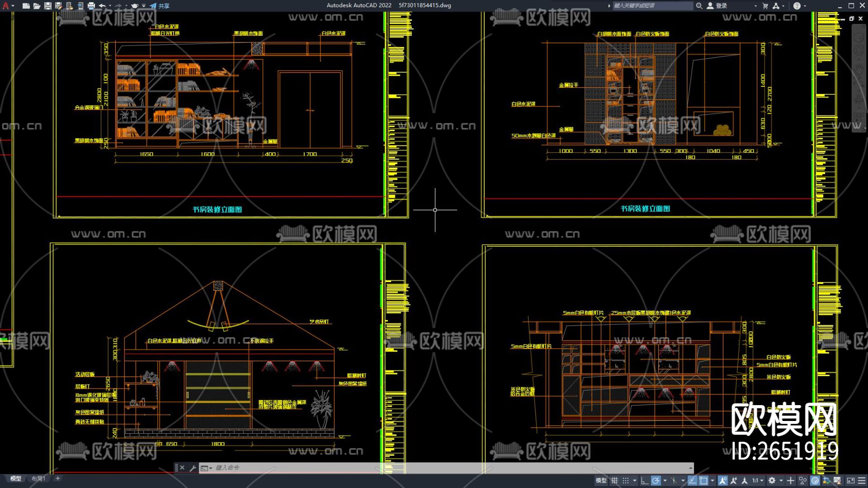Switch to the 布局1 layout tab
Screen dimensions: 868x488
tap(38, 478)
